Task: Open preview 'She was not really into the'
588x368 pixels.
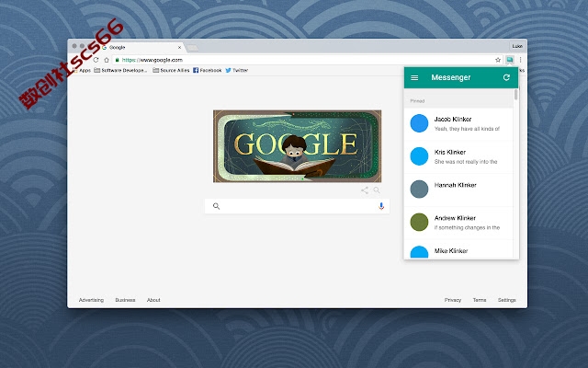Action: coord(466,162)
